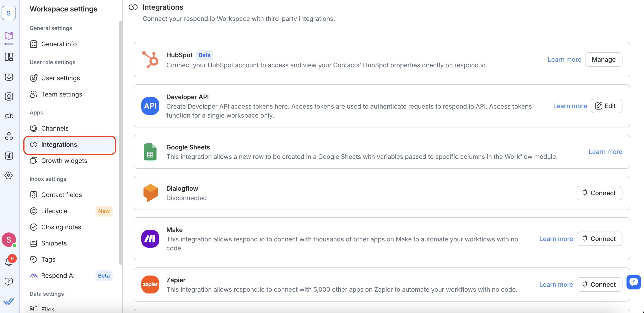Open the workspace S switcher at top

tap(9, 13)
